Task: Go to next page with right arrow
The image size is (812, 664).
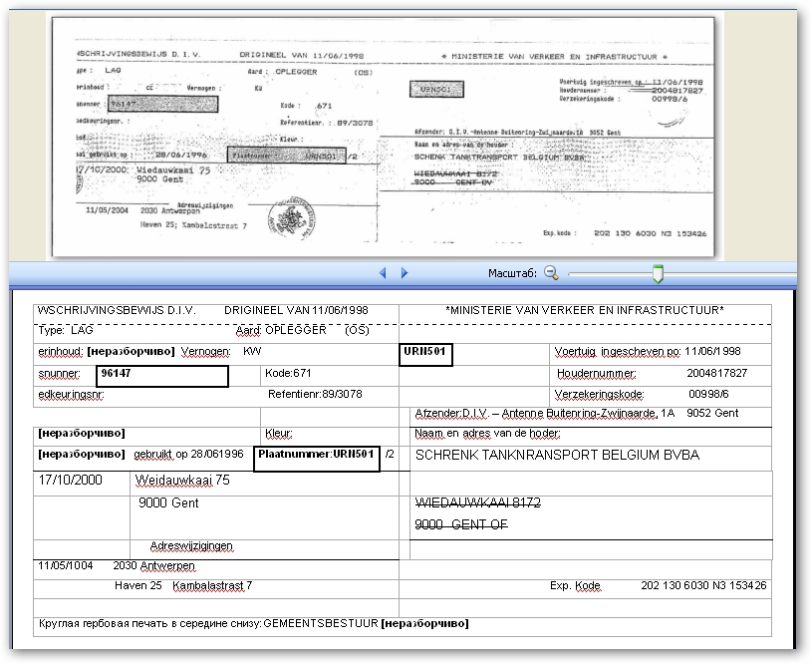Action: 405,272
